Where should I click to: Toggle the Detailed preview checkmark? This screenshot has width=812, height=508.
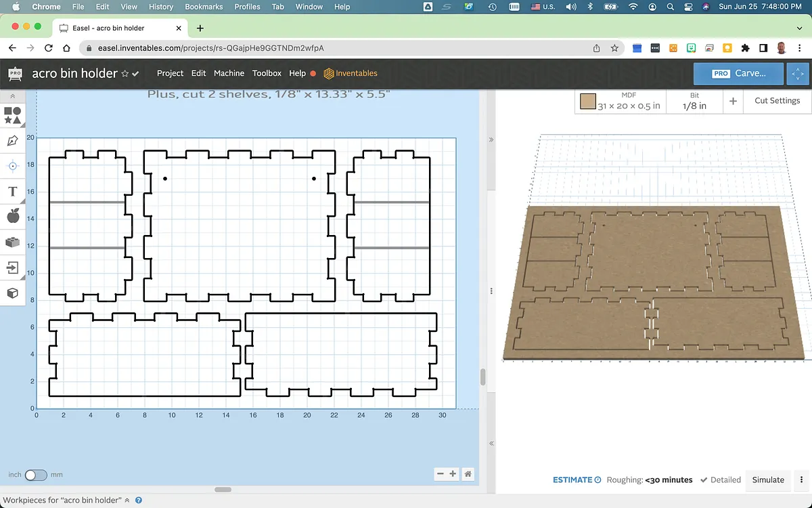(x=721, y=480)
